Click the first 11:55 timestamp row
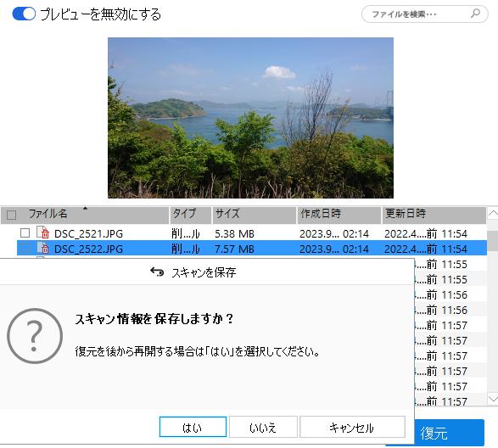Viewport: 498px width, 448px height. coord(450,265)
